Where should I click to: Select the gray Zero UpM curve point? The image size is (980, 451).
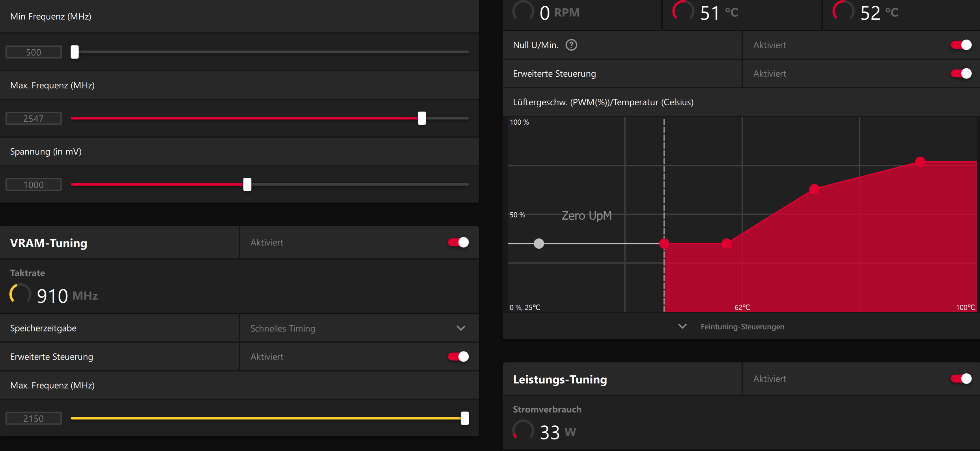539,243
